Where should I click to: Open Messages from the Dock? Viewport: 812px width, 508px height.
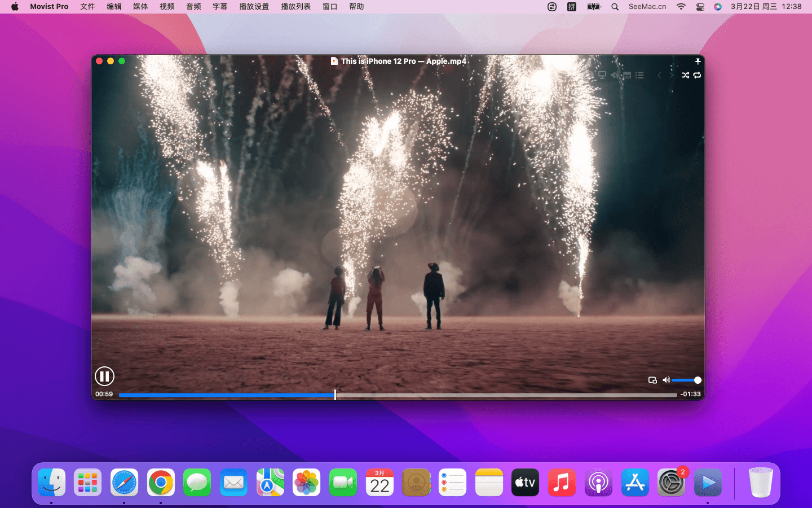197,483
